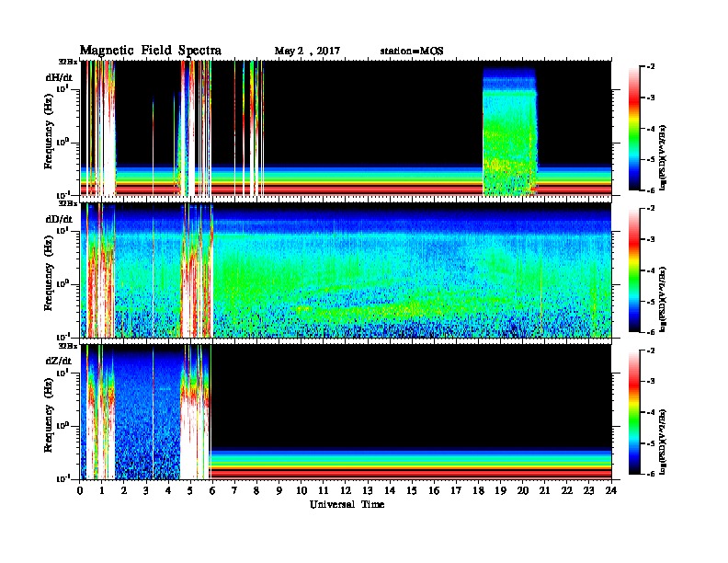Click the "22" tick on the Universal Time axis
This screenshot has width=728, height=563.
[567, 491]
